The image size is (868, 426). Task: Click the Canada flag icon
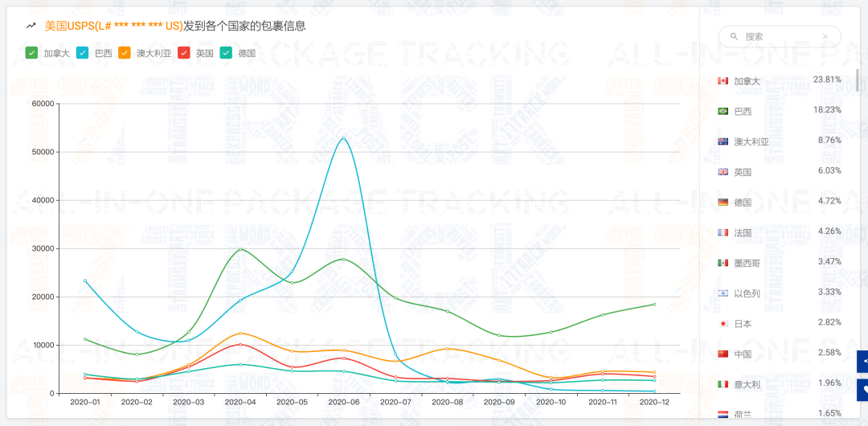point(723,81)
